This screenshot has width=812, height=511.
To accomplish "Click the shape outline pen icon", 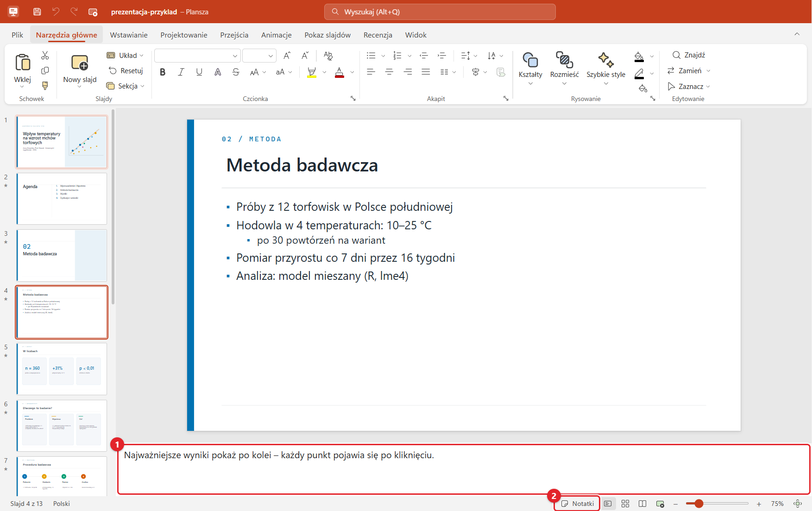I will click(639, 73).
